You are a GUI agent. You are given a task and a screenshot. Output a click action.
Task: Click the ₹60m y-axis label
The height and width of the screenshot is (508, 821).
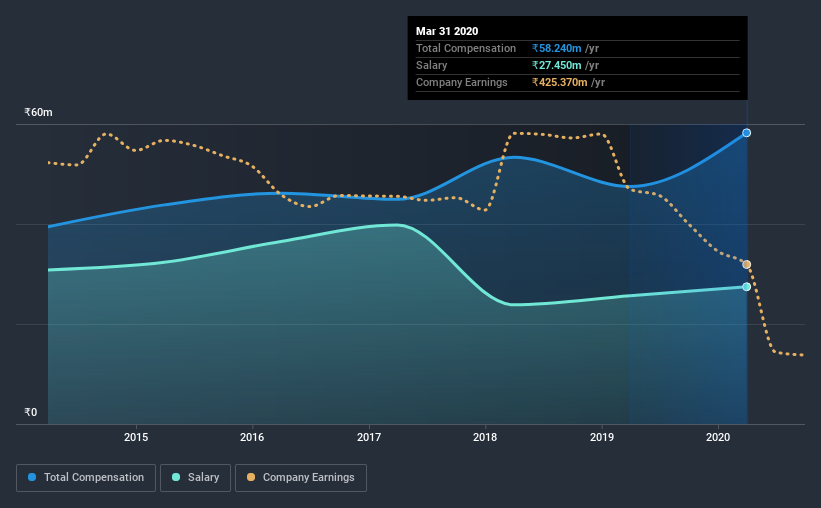coord(38,113)
